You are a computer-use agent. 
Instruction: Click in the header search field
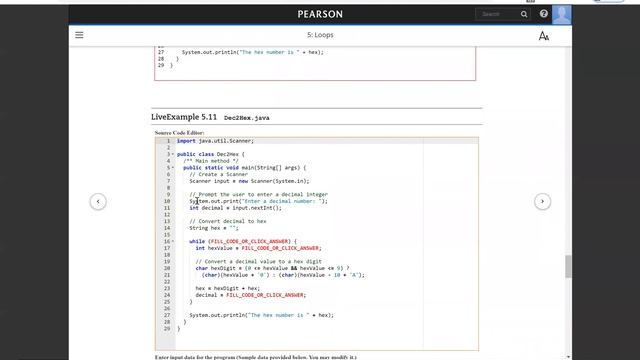498,14
